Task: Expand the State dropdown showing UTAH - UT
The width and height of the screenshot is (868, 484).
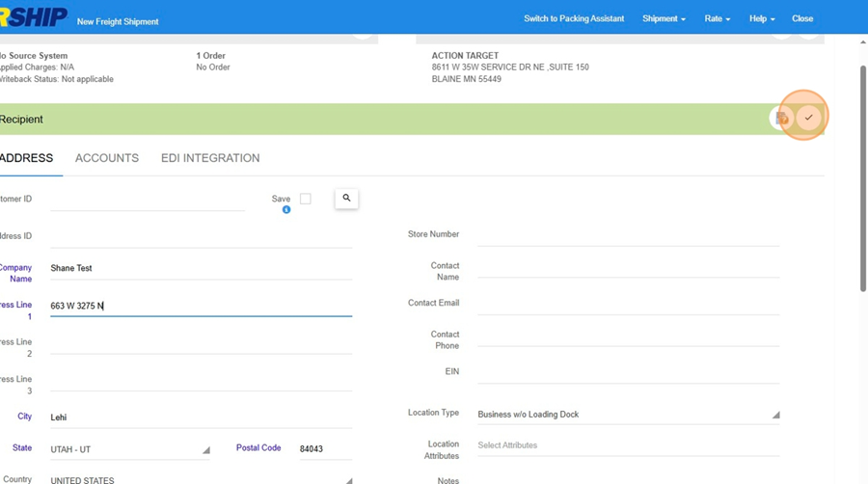Action: [x=129, y=449]
